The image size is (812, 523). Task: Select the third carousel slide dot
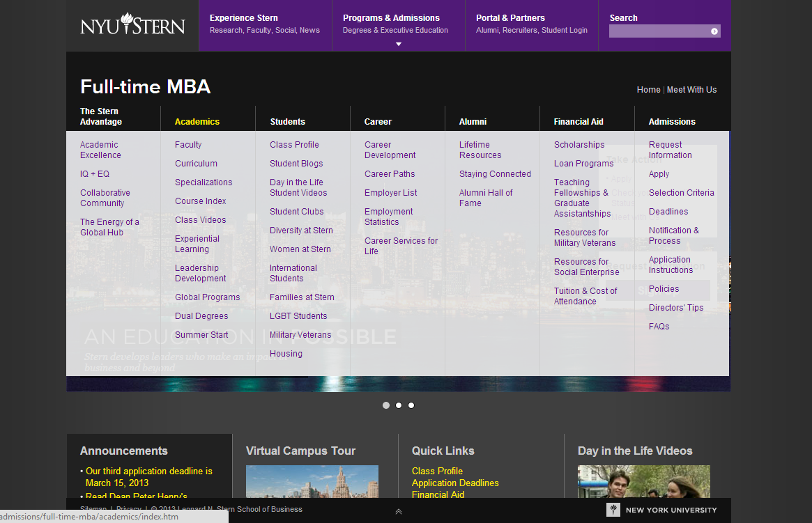coord(411,405)
